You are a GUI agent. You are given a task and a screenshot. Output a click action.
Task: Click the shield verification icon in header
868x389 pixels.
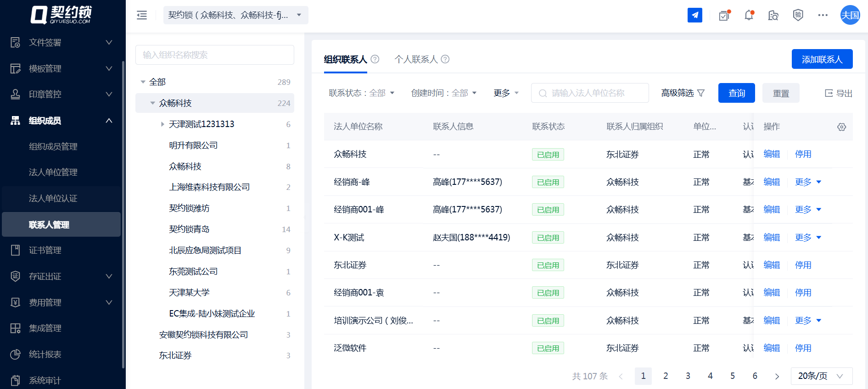[x=798, y=15]
